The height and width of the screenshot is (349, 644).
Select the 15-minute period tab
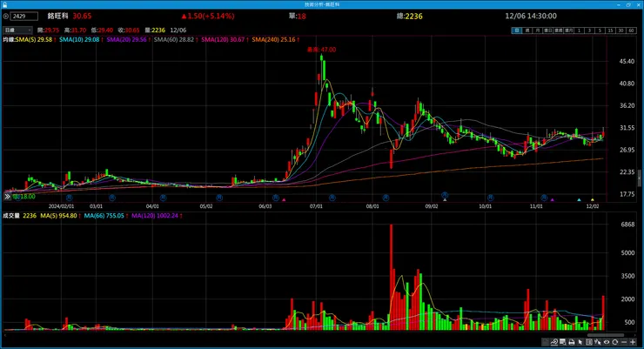610,30
